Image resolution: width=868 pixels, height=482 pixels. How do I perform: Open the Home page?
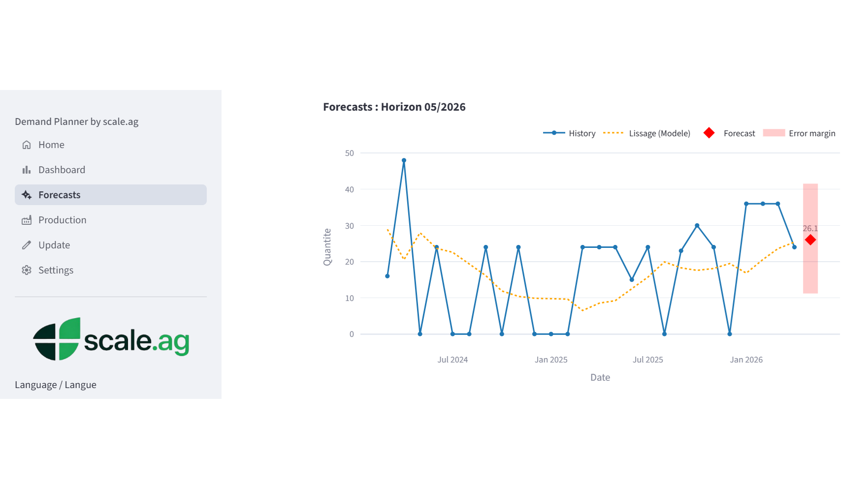coord(111,145)
